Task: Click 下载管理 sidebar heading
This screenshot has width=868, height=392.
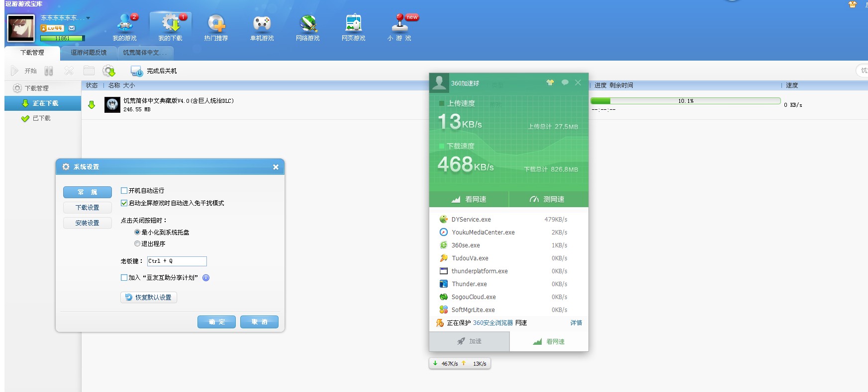Action: (37, 88)
